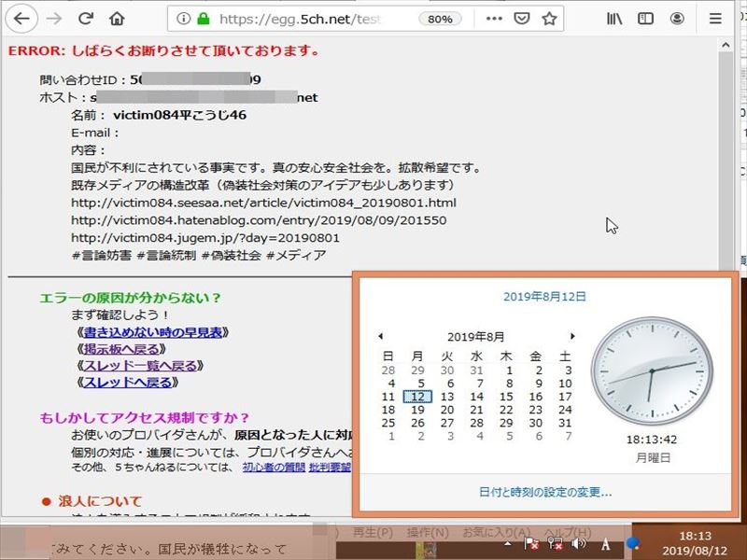Open the Firefox hamburger menu
Image resolution: width=747 pixels, height=560 pixels.
(x=714, y=18)
